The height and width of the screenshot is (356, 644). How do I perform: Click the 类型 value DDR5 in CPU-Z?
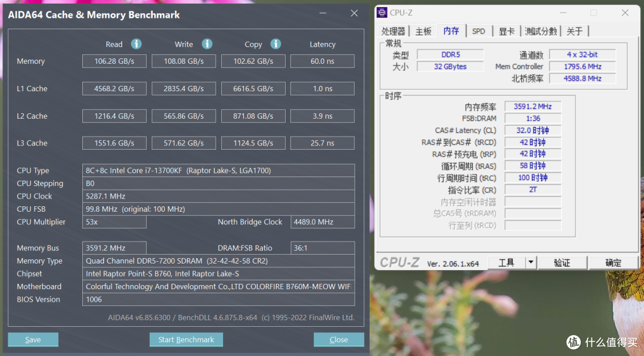[451, 55]
